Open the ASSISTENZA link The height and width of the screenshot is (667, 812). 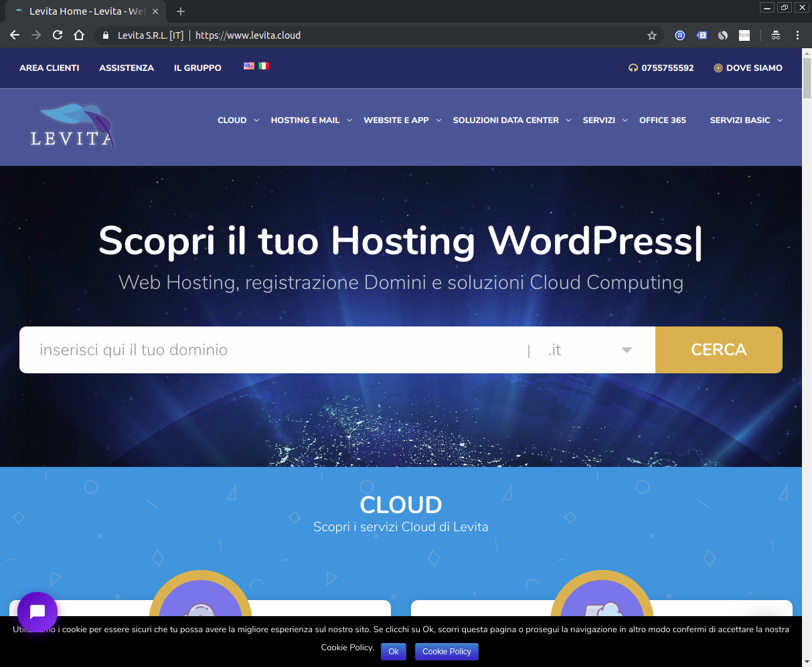pos(127,68)
